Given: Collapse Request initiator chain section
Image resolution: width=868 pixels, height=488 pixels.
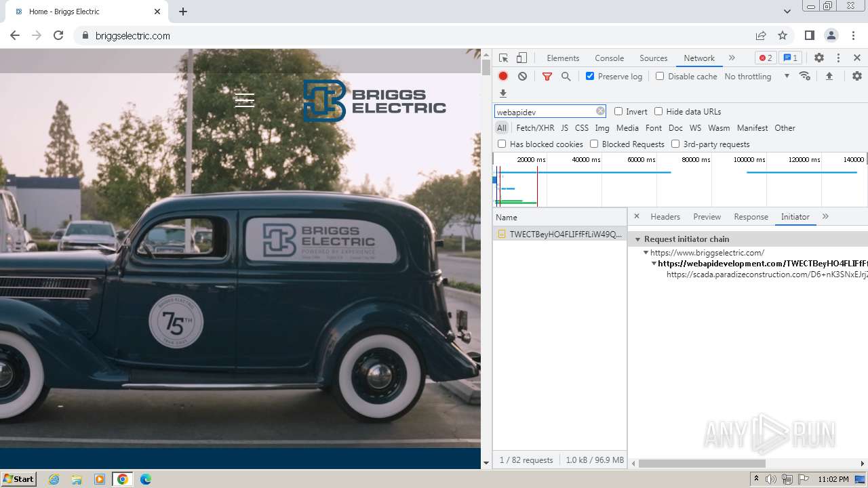Looking at the screenshot, I should (x=637, y=239).
